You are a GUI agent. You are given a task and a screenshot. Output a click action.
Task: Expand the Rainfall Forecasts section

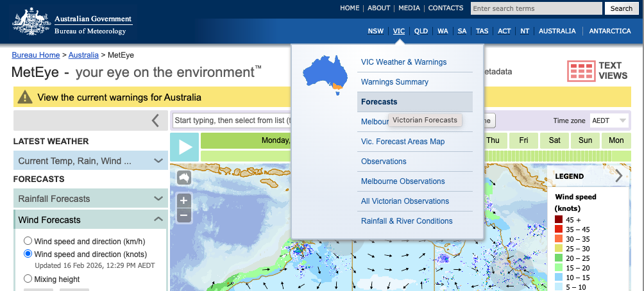click(x=91, y=199)
